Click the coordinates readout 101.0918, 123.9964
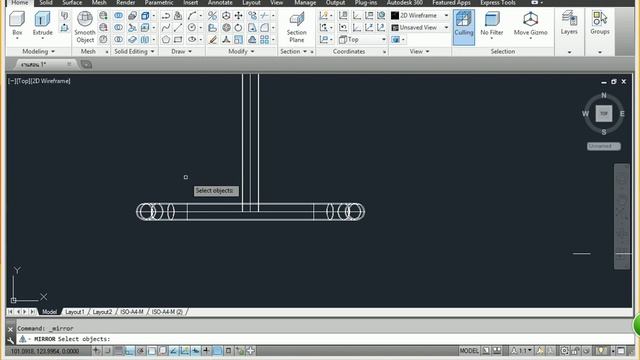 click(x=45, y=351)
